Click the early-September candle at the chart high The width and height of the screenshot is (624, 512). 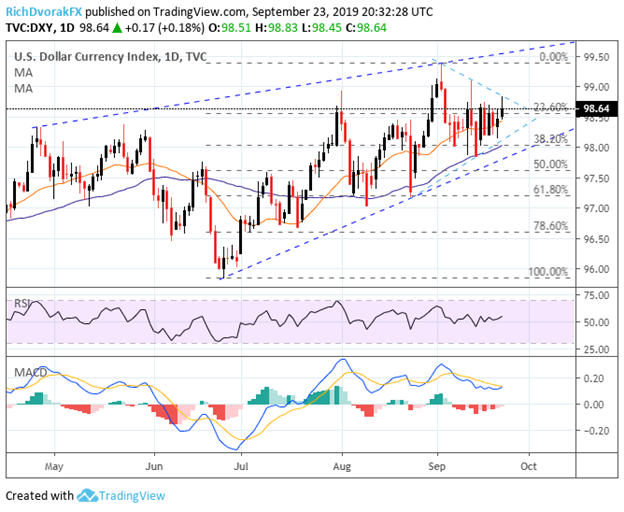441,77
